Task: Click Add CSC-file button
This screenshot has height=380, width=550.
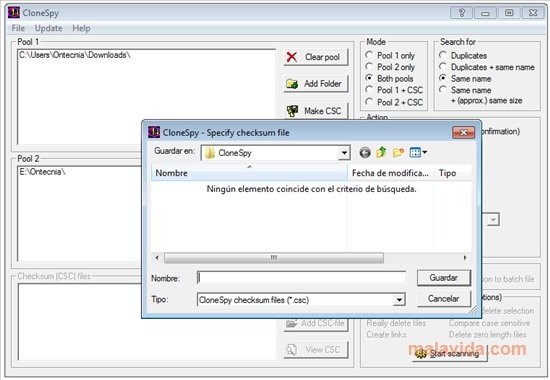Action: coord(315,323)
